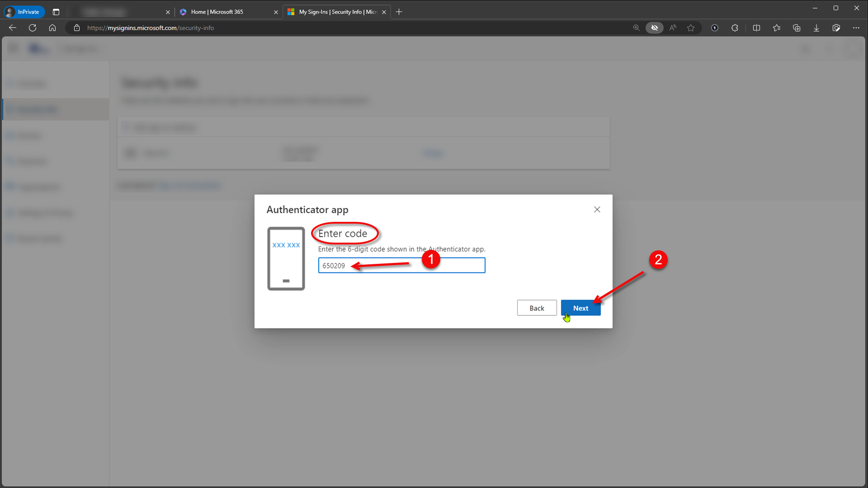Go back to previous page in browser
Viewport: 868px width, 488px height.
pyautogui.click(x=13, y=28)
